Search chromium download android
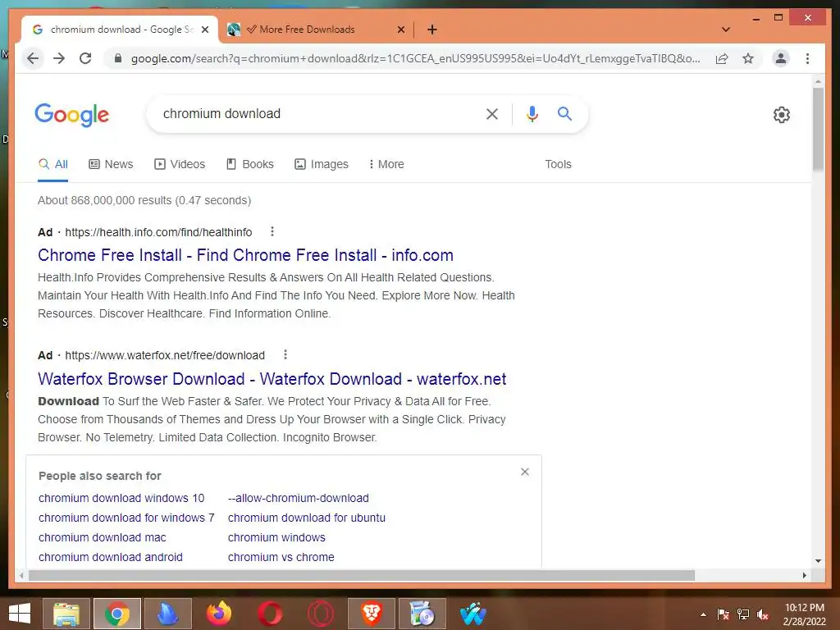Viewport: 840px width, 630px height. (x=111, y=557)
